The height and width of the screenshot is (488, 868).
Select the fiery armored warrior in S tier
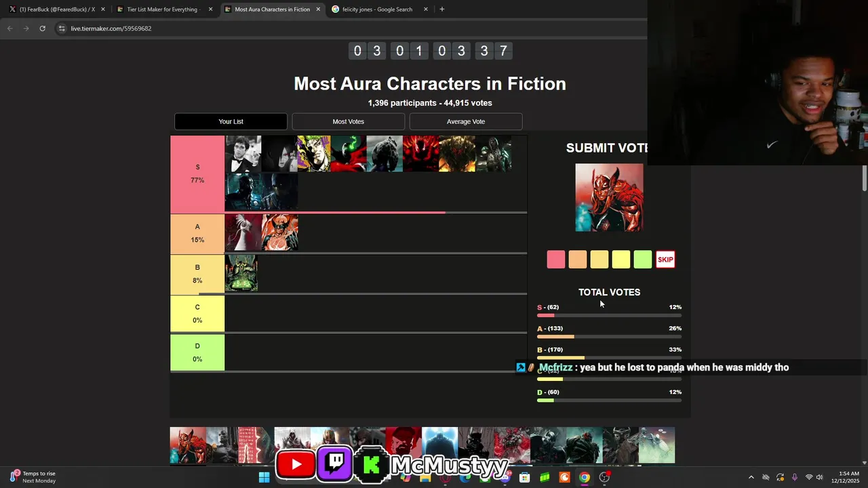[x=457, y=154]
